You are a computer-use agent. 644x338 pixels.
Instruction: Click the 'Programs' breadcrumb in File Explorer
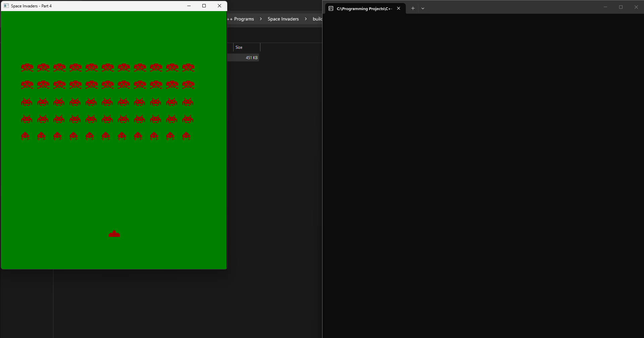tap(244, 19)
